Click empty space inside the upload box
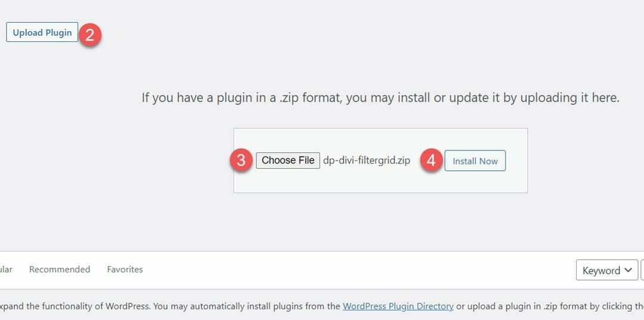The height and width of the screenshot is (320, 644). tap(380, 181)
